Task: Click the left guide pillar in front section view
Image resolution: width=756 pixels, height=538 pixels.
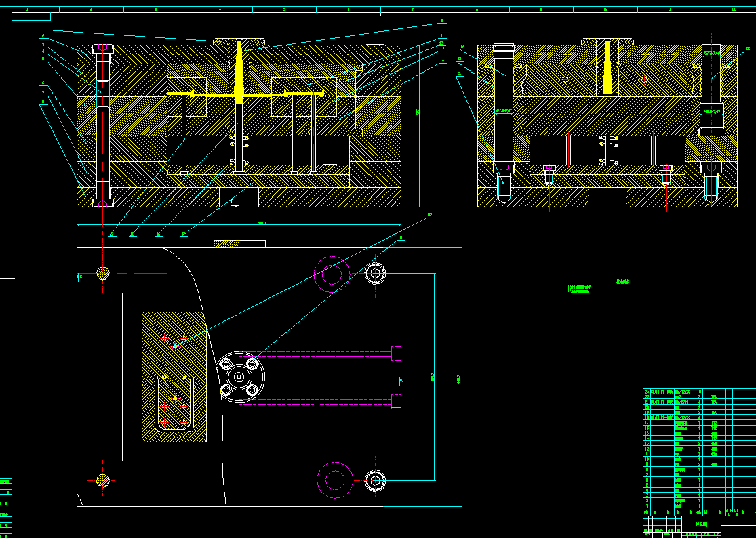Action: point(102,126)
